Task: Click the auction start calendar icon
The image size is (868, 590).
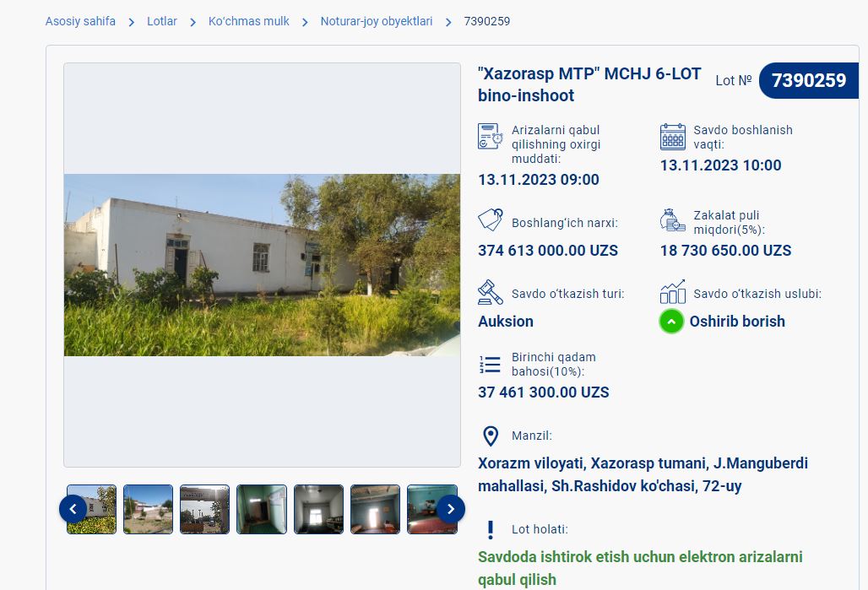Action: [673, 137]
